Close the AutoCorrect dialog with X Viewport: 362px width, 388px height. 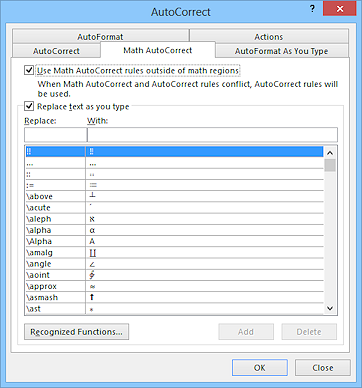click(x=340, y=9)
